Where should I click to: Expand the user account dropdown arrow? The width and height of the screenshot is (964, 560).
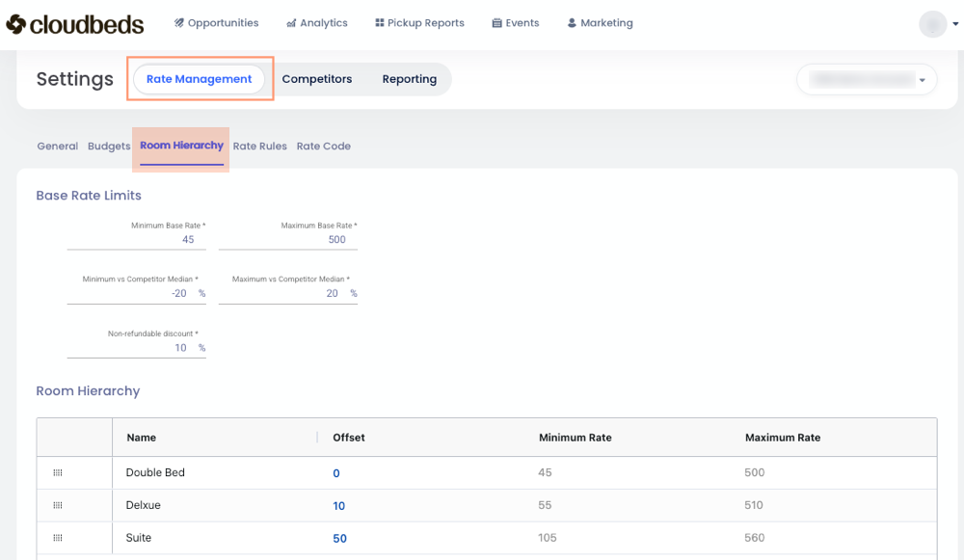click(955, 25)
